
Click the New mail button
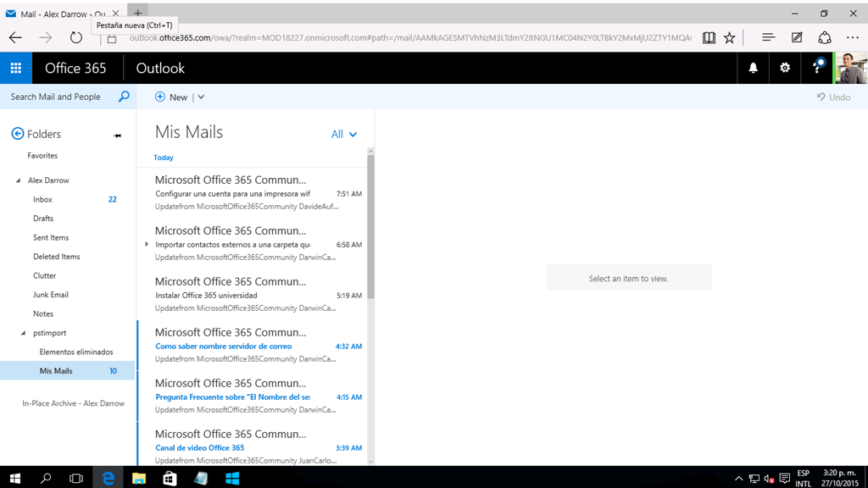pos(171,97)
